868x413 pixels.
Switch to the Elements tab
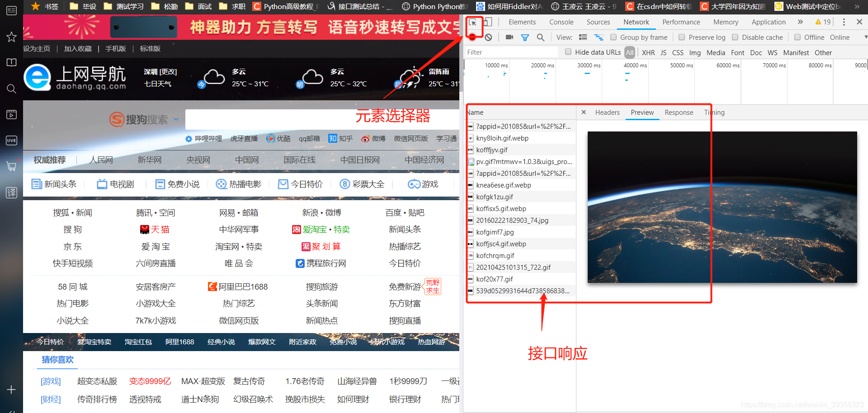click(522, 22)
